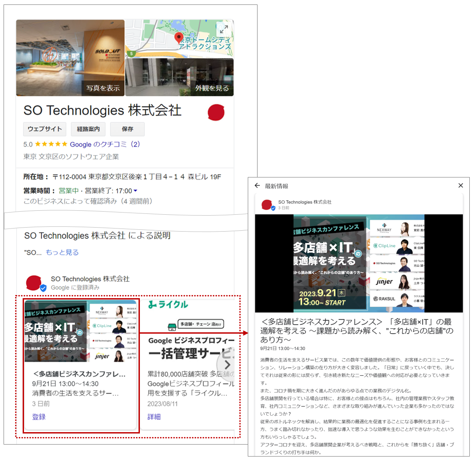The height and width of the screenshot is (461, 476).
Task: Expand the business hours dropdown arrow
Action: pos(135,191)
